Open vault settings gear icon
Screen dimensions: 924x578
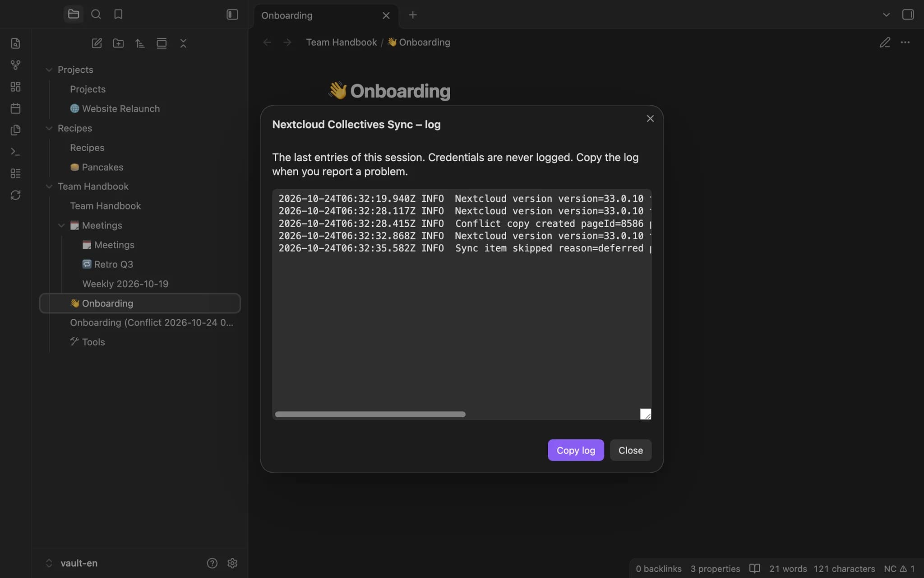pos(232,563)
